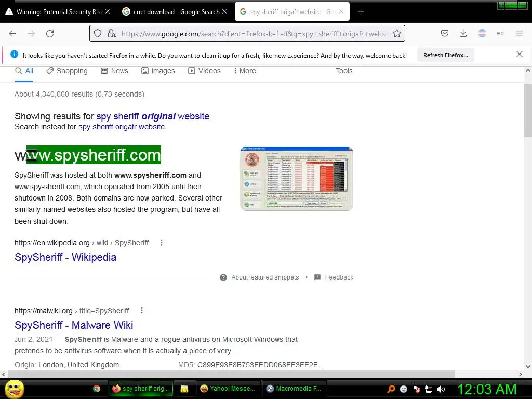The width and height of the screenshot is (532, 399).
Task: Click corrected query spy sheriff original website
Action: 153,116
